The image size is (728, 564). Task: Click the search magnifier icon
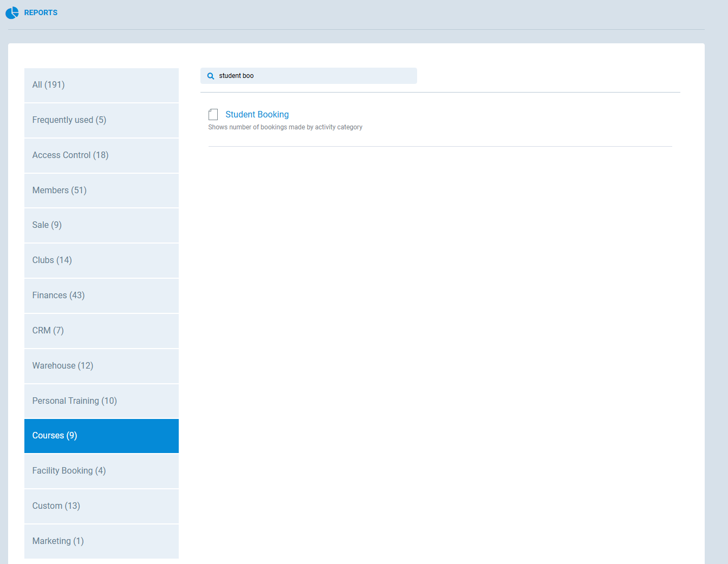(211, 76)
